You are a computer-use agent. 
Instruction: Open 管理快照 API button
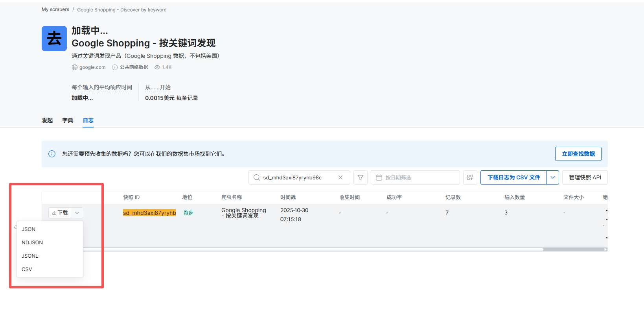coord(585,177)
